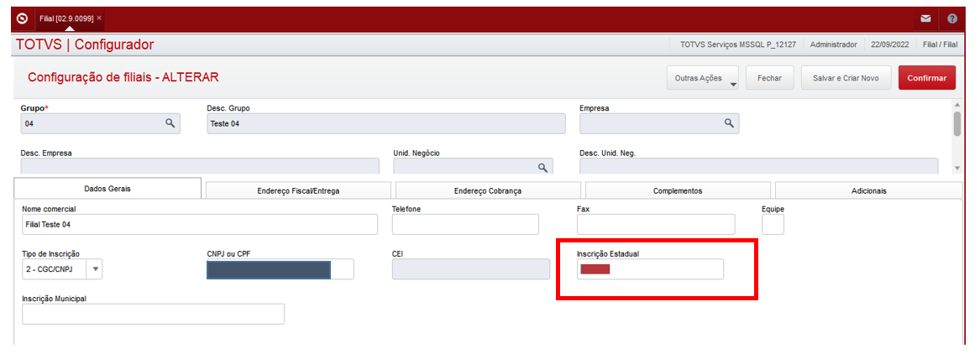Open the Tipo de Inscrição dropdown
Screen dimensions: 980x359
click(x=96, y=269)
